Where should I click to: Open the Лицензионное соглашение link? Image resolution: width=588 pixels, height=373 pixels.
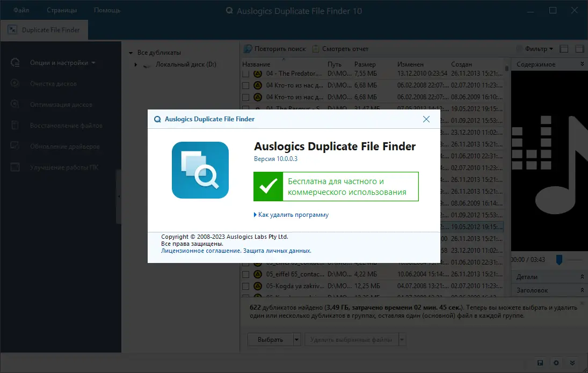(x=201, y=251)
